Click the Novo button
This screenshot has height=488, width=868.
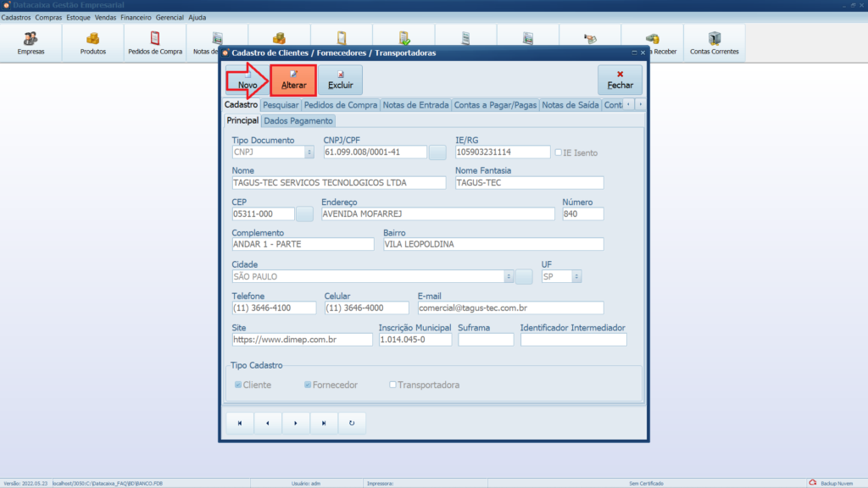[248, 80]
